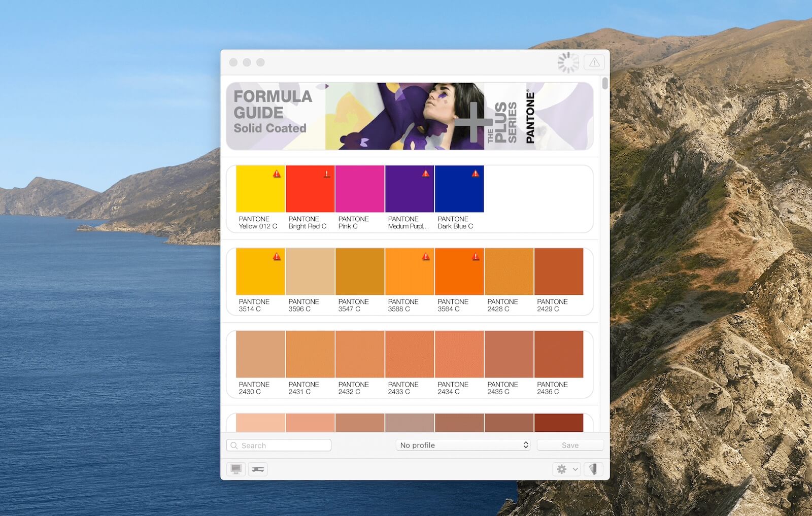Select the PANTONE 2430 C swatch
This screenshot has width=812, height=516.
click(x=260, y=354)
